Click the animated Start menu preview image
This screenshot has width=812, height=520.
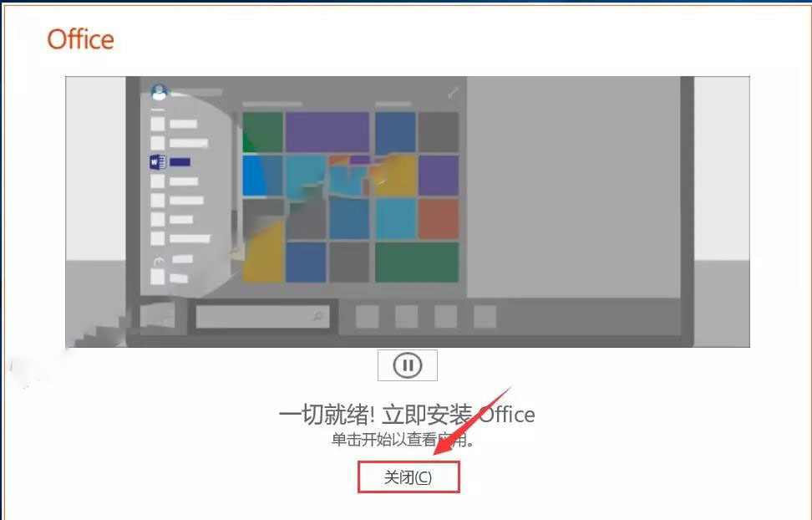408,212
